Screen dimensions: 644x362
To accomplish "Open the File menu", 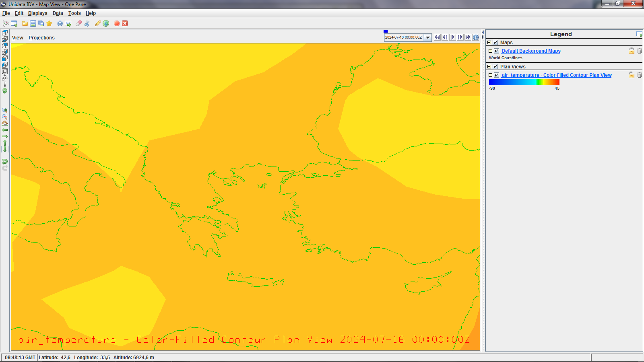I will [6, 13].
